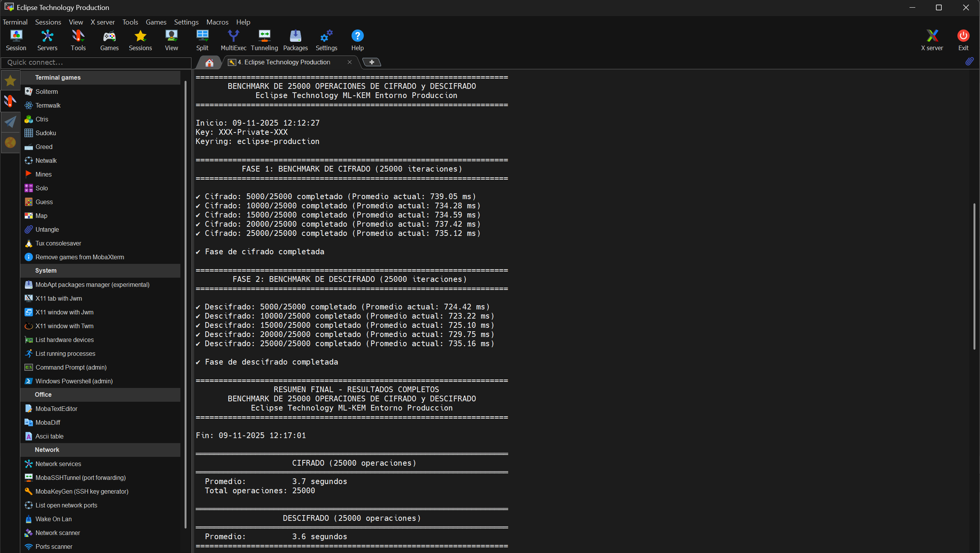Split the terminal view
Image resolution: width=980 pixels, height=553 pixels.
202,39
